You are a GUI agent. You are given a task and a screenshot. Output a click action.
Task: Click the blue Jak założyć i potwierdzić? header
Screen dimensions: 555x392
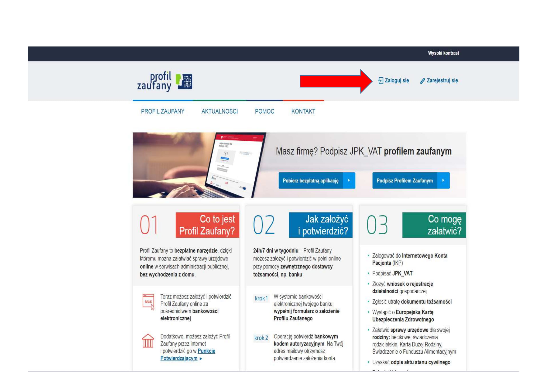tap(321, 225)
